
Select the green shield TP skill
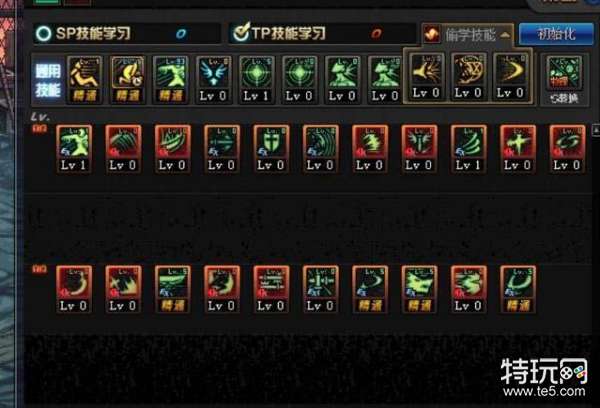[x=271, y=149]
